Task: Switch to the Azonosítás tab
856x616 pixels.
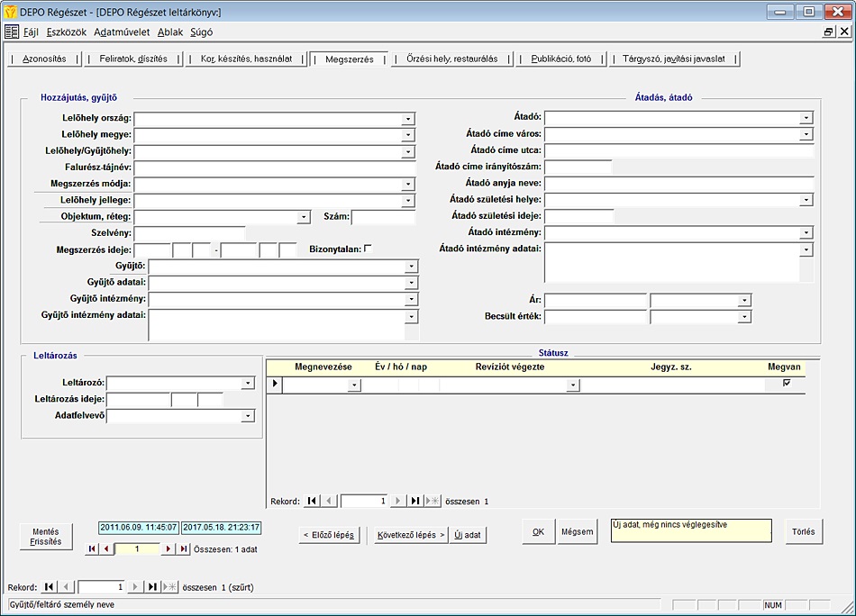Action: 44,59
